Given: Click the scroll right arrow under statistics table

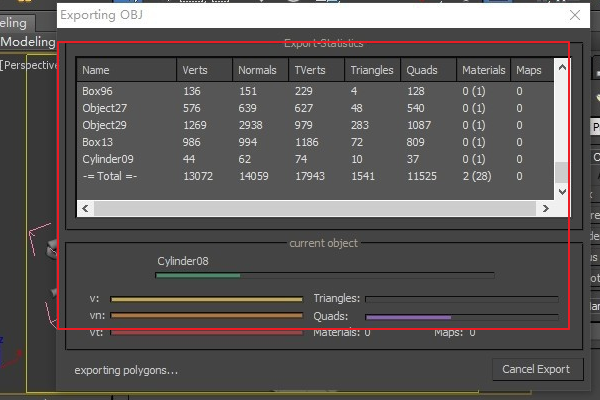Looking at the screenshot, I should click(546, 208).
